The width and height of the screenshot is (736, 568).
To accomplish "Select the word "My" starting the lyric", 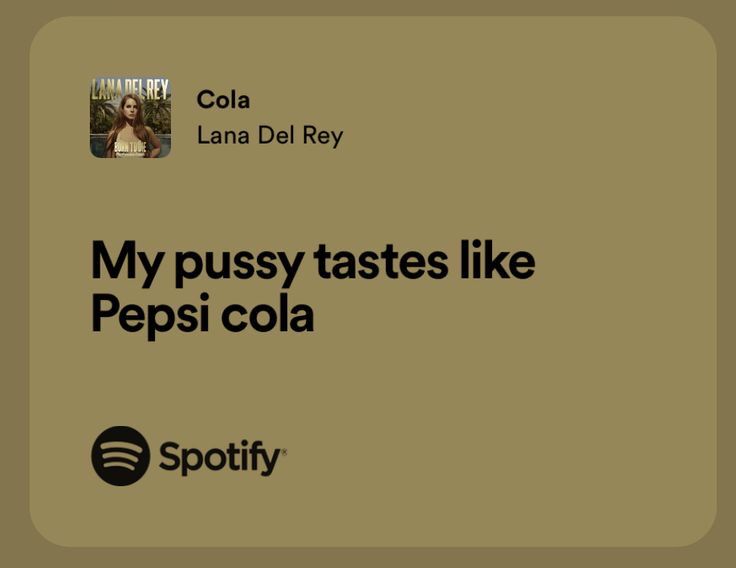I will (127, 263).
